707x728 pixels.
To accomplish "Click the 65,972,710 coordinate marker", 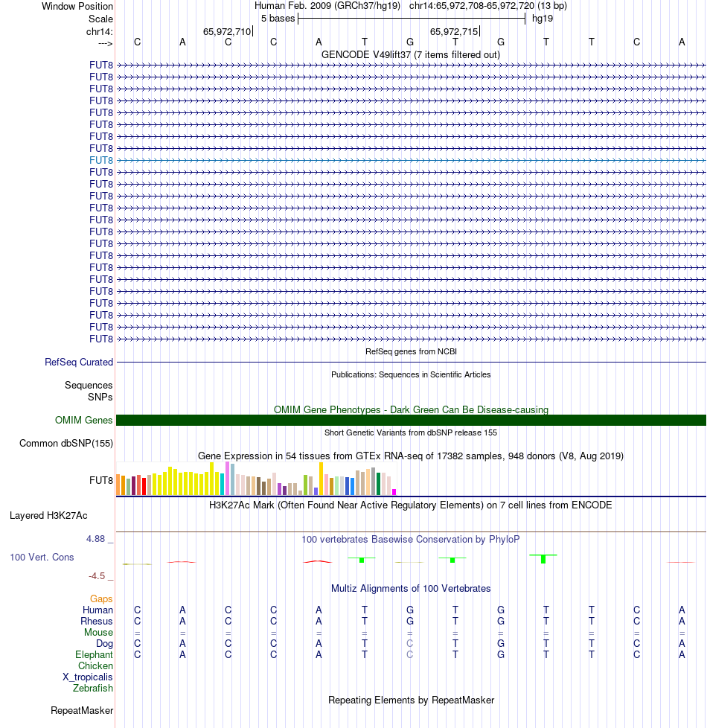I will (x=226, y=31).
